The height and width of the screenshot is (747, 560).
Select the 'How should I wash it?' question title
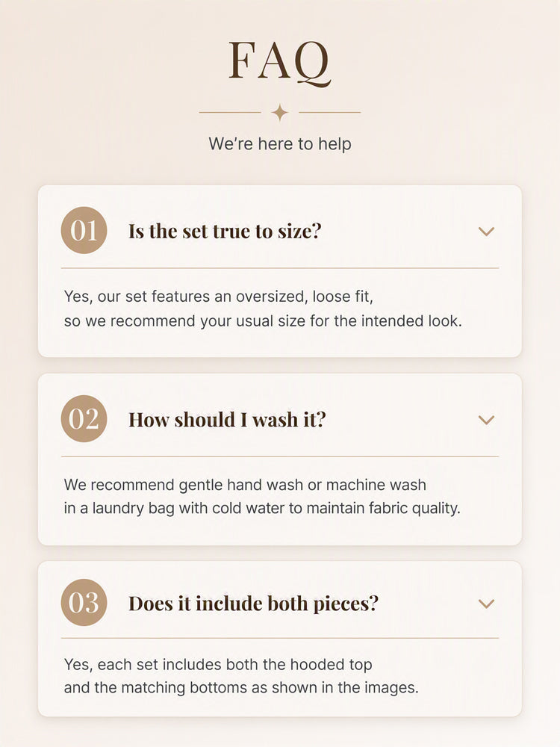point(227,420)
